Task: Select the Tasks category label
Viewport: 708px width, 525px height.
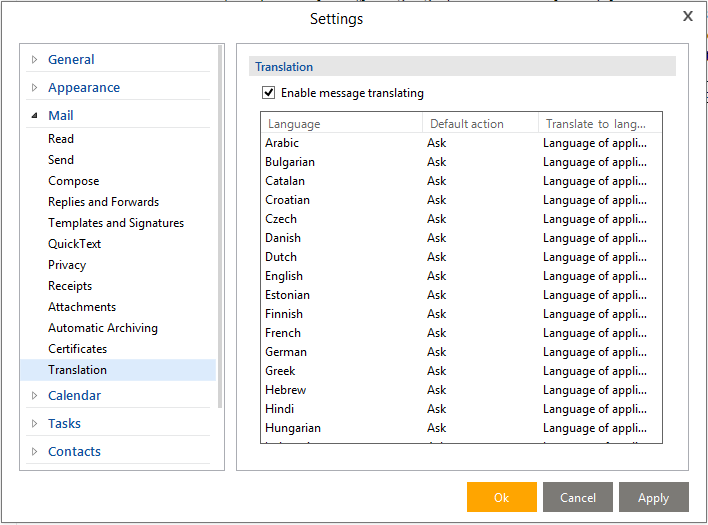Action: tap(64, 423)
